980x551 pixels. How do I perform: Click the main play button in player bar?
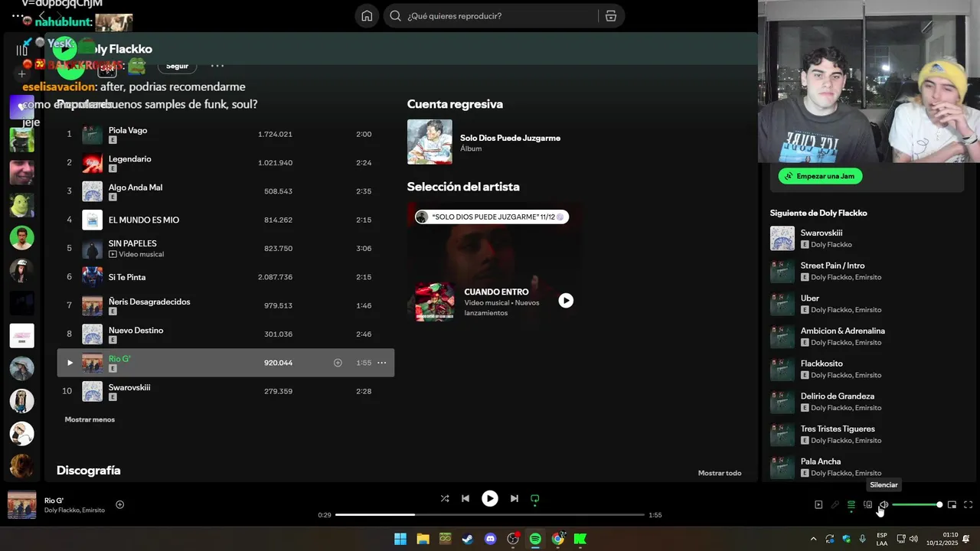pyautogui.click(x=489, y=498)
